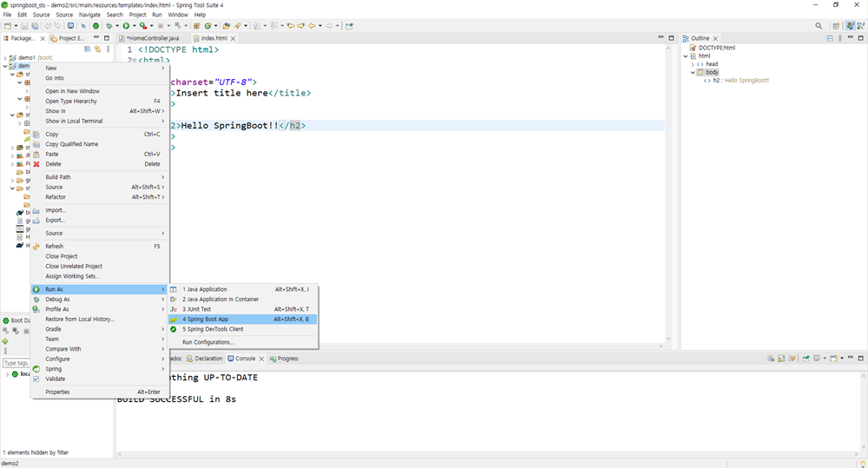Switch to the Project Explorer tab
Viewport: 868px width, 468px height.
(x=68, y=38)
